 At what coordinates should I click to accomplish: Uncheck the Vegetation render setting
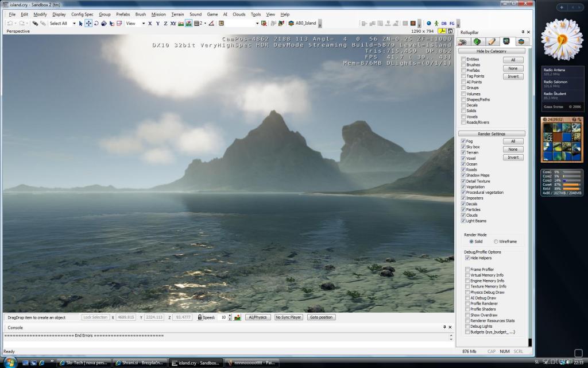point(463,187)
